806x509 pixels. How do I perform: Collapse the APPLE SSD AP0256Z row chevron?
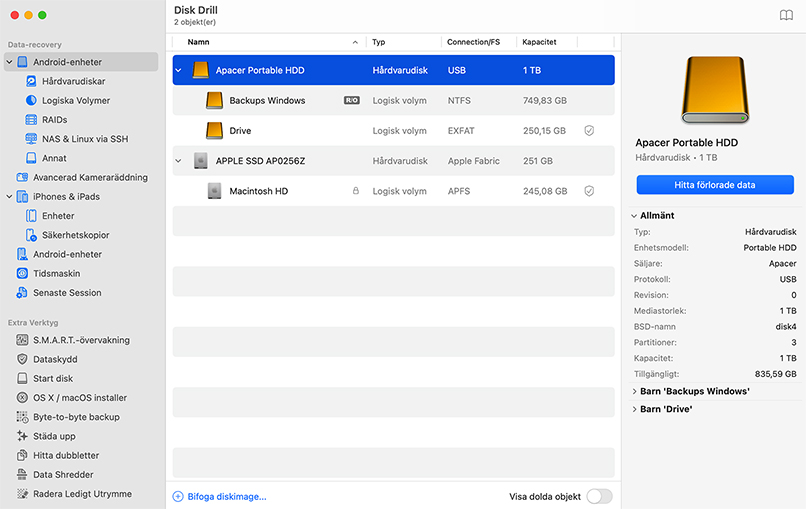point(178,161)
